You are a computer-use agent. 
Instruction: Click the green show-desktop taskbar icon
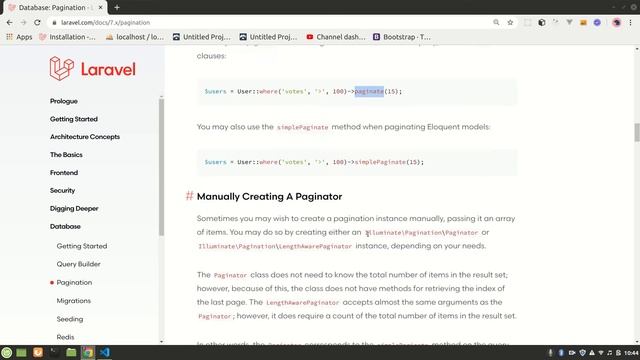click(21, 353)
